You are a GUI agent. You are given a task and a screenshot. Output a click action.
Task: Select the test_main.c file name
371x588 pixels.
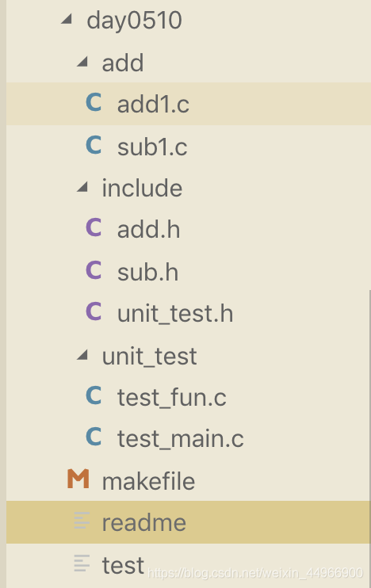181,438
